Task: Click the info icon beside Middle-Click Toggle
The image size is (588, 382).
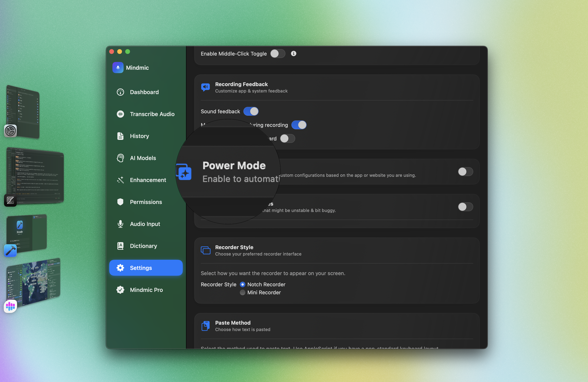Action: (x=293, y=54)
